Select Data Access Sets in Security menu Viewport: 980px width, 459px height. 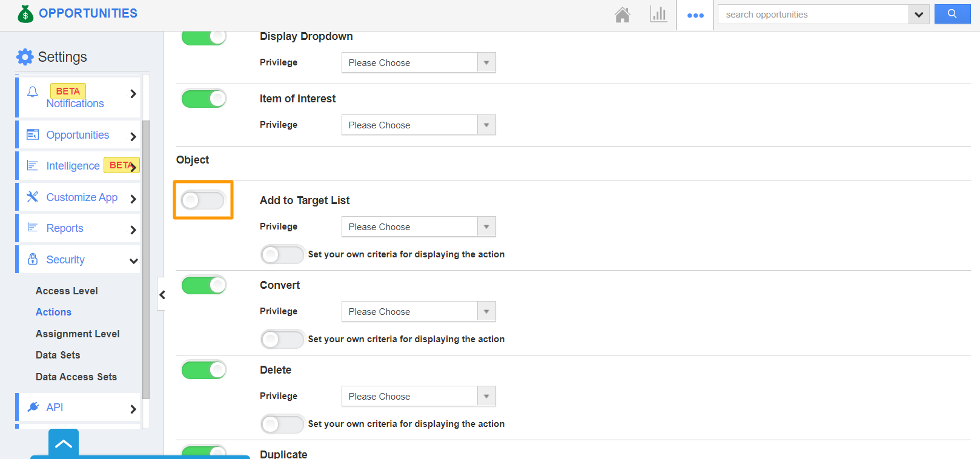(76, 377)
